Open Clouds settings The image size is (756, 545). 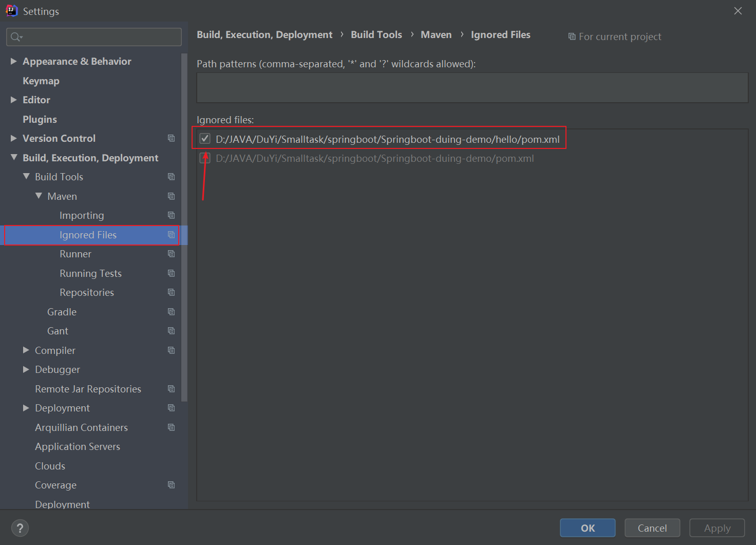pyautogui.click(x=50, y=466)
